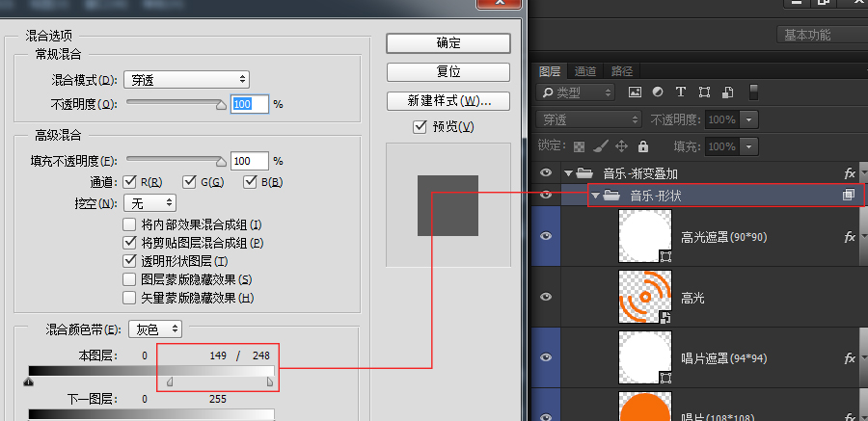The width and height of the screenshot is (868, 421).
Task: Click the lock image pixels brush icon
Action: coord(601,146)
